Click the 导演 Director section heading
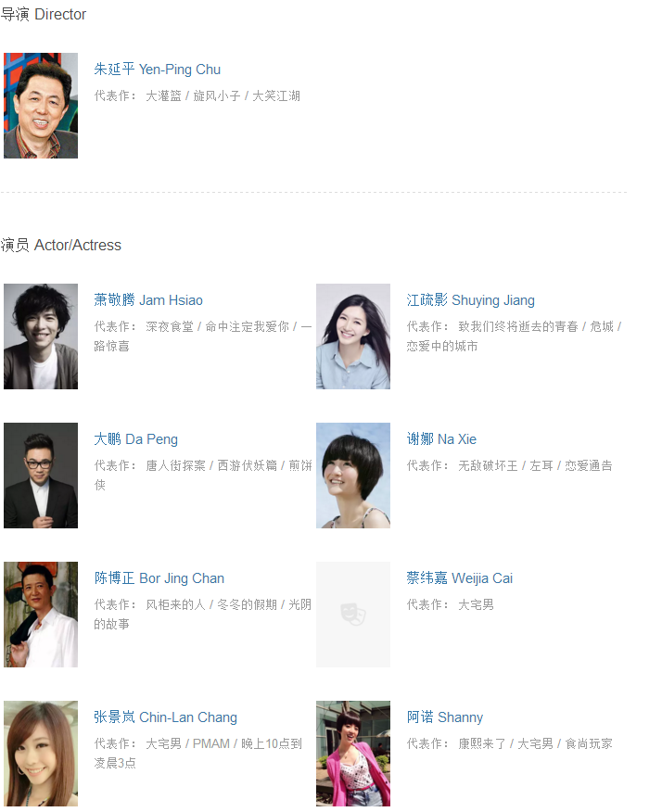The height and width of the screenshot is (812, 649). click(43, 14)
